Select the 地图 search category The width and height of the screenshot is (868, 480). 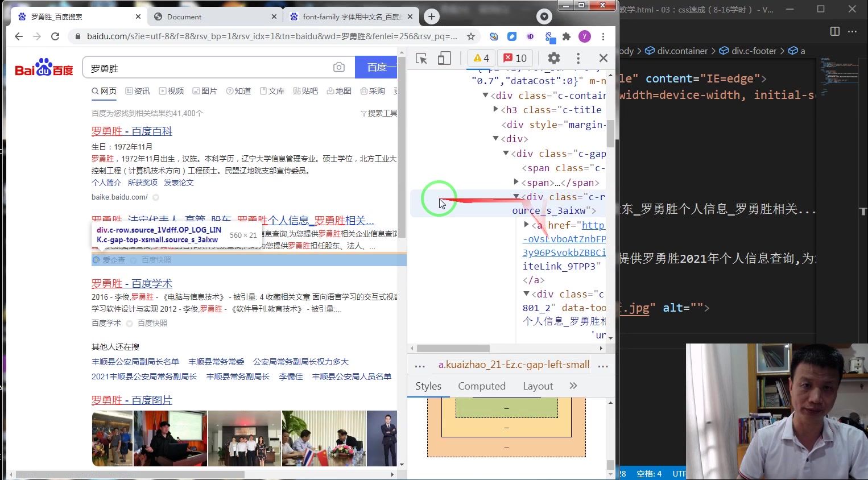tap(339, 91)
